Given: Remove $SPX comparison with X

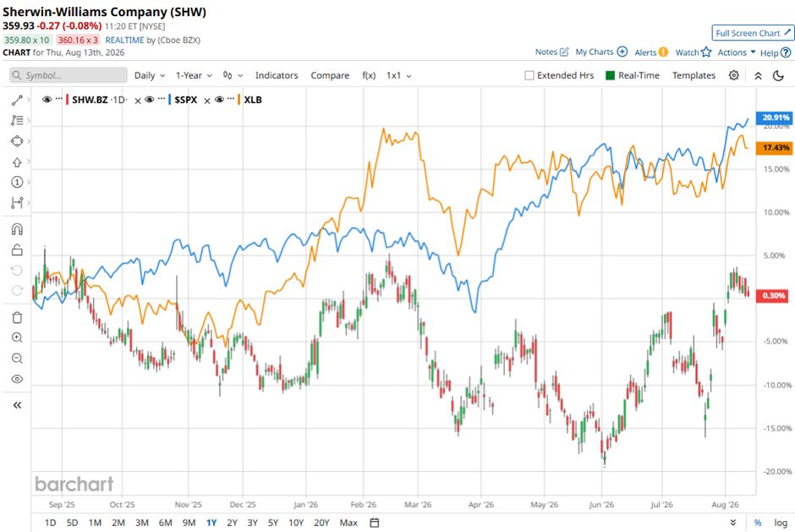Looking at the screenshot, I should [x=207, y=101].
